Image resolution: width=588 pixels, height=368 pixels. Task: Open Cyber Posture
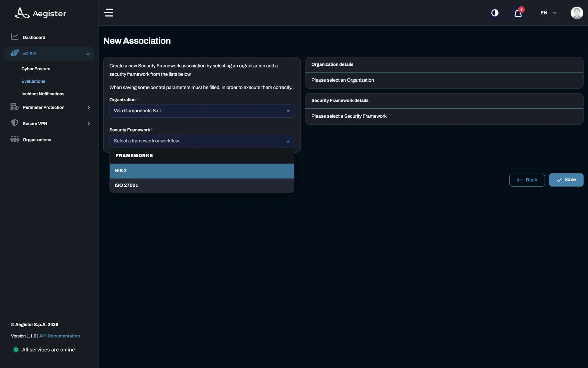(x=36, y=69)
